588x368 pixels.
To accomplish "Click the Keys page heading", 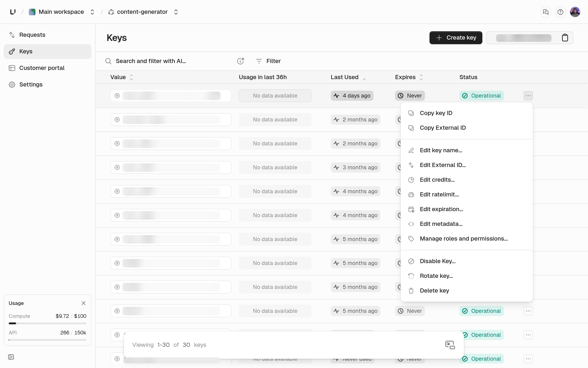I will [117, 38].
